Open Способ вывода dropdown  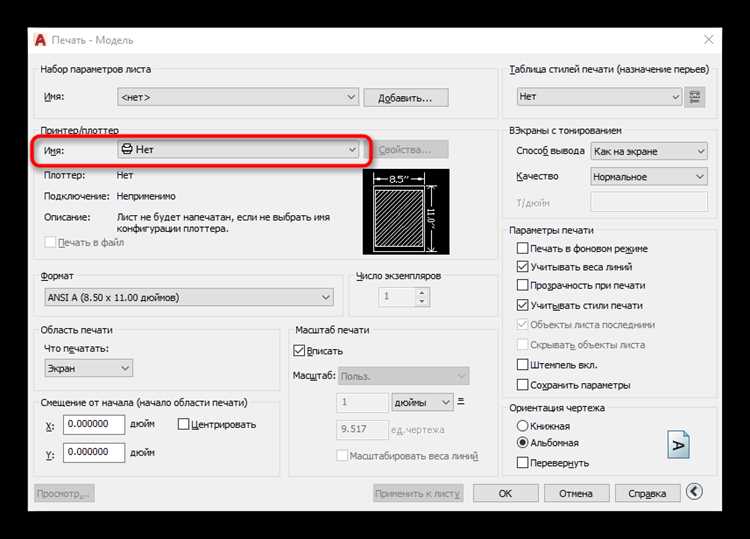[x=649, y=151]
